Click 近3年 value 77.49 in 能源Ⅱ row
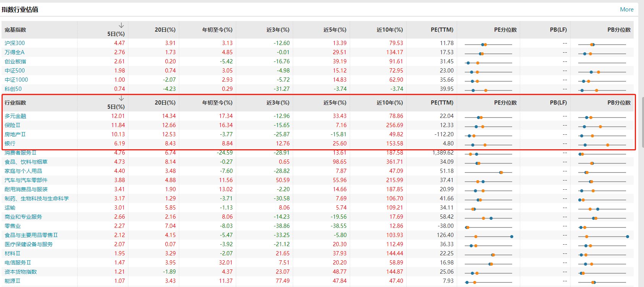The height and width of the screenshot is (287, 644). pyautogui.click(x=282, y=281)
